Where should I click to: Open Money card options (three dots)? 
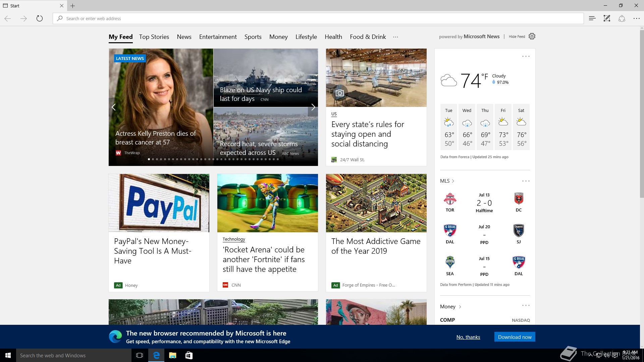tap(526, 305)
